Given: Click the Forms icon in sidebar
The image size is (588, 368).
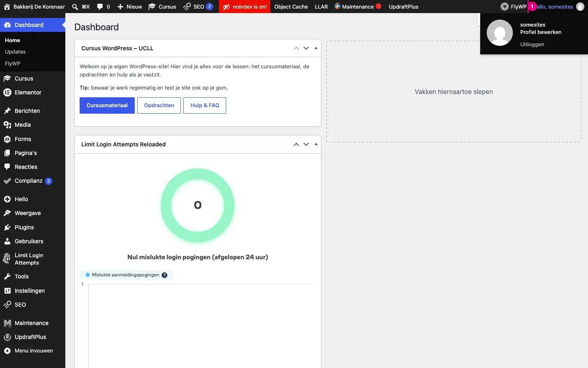Looking at the screenshot, I should click(x=7, y=139).
